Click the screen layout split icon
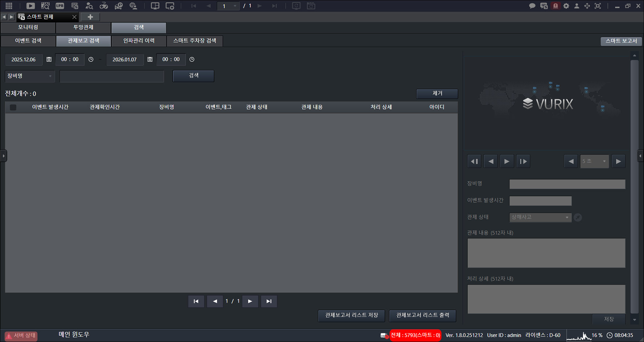This screenshot has height=342, width=644. [155, 6]
